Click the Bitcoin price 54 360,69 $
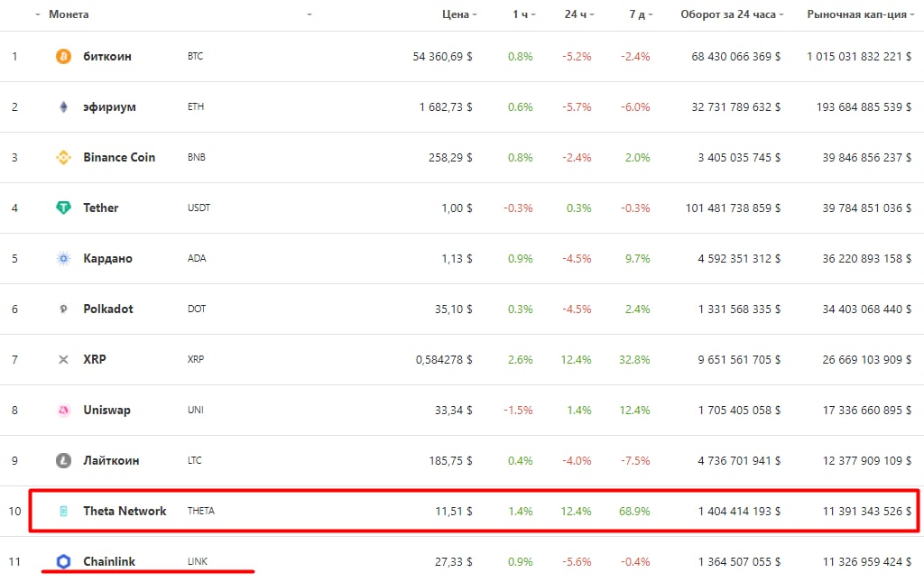The height and width of the screenshot is (582, 924). (x=442, y=57)
